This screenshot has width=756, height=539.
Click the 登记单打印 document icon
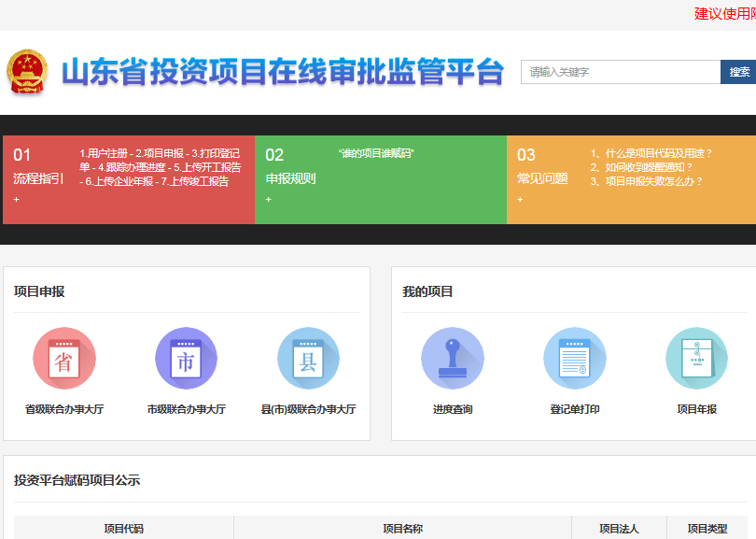[x=574, y=359]
